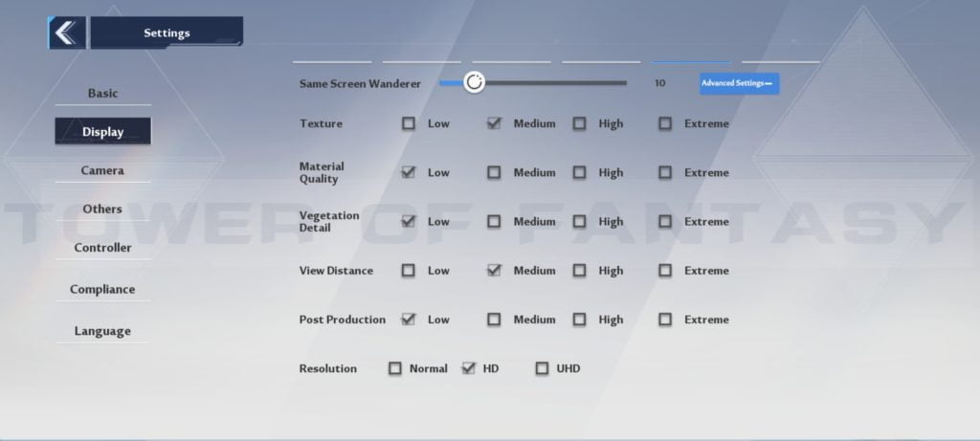Image resolution: width=980 pixels, height=441 pixels.
Task: Toggle HD resolution checkbox
Action: 468,368
